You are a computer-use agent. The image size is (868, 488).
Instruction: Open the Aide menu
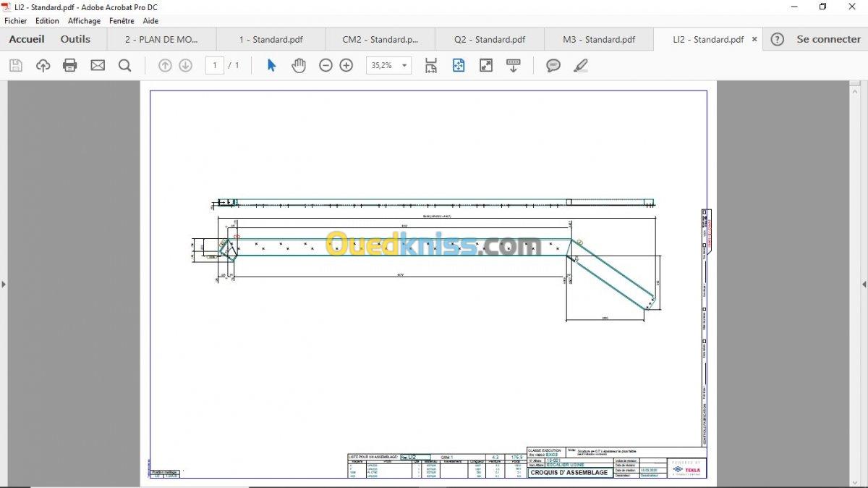(150, 21)
